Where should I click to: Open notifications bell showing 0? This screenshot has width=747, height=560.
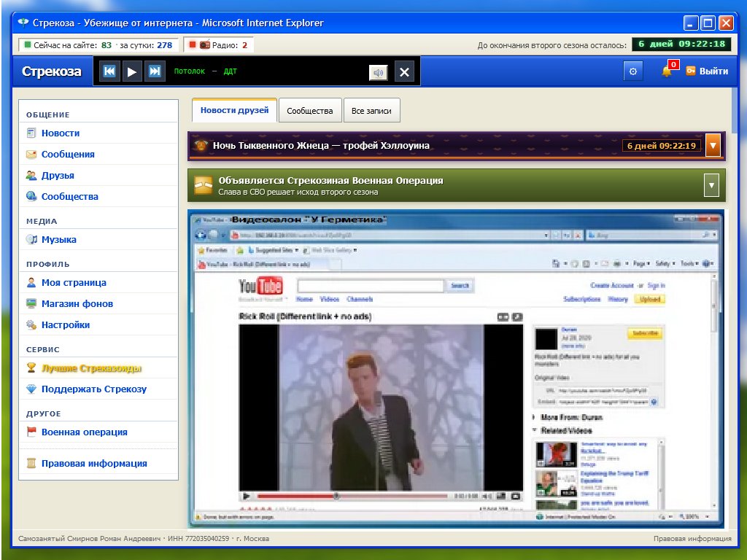(668, 71)
